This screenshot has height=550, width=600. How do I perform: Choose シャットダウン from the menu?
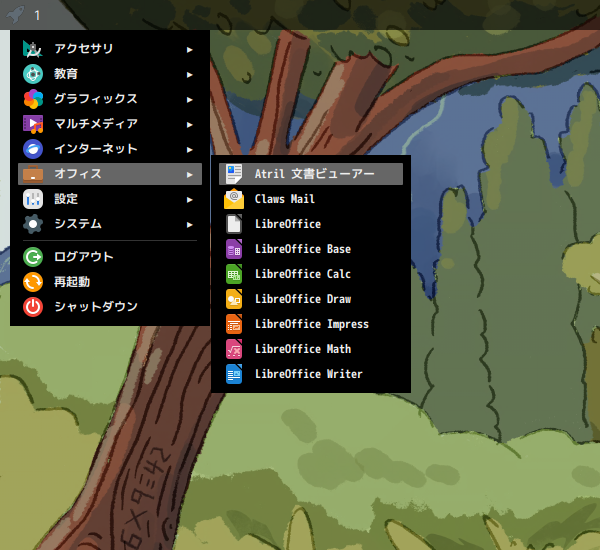click(110, 307)
